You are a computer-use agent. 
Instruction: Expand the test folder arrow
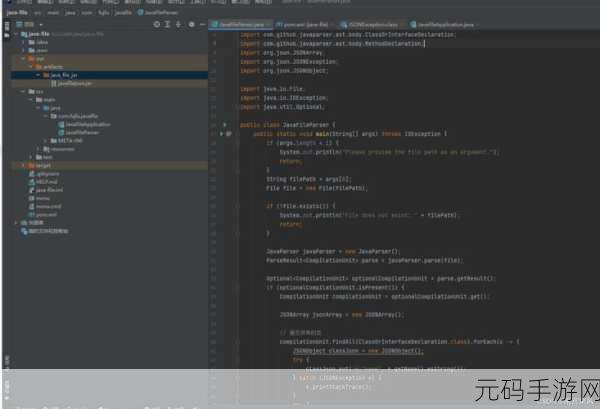31,157
